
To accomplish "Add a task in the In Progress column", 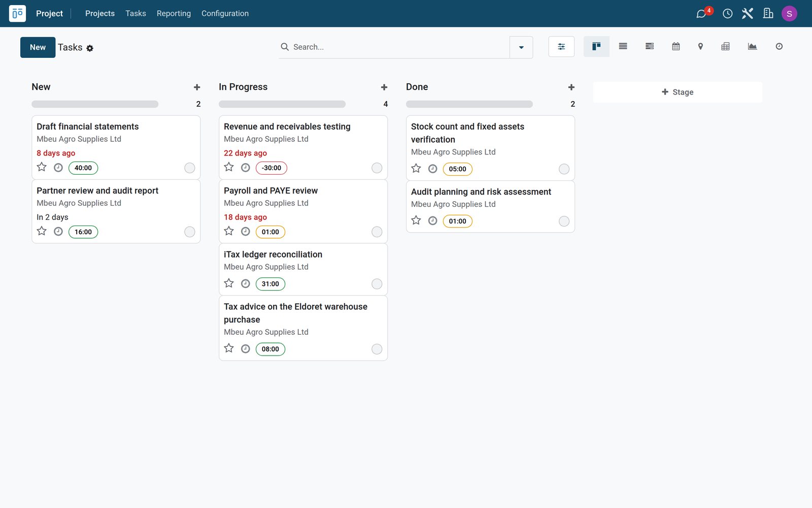I will 384,87.
